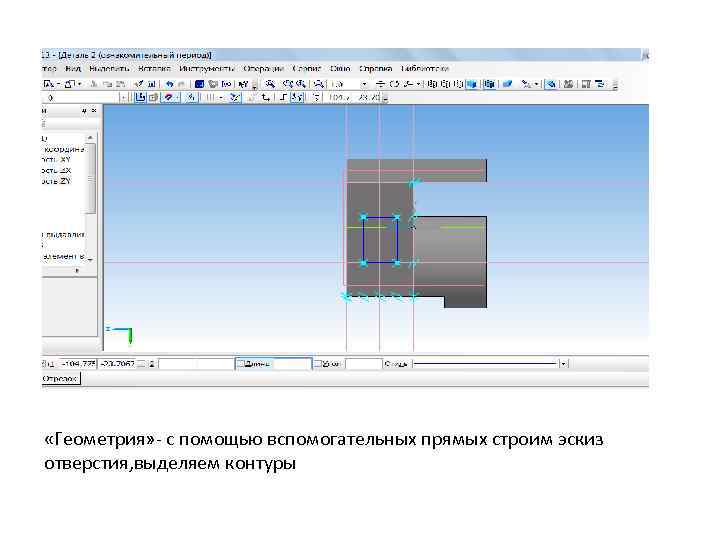Open the Окно menu
Image resolution: width=720 pixels, height=540 pixels.
click(x=340, y=68)
